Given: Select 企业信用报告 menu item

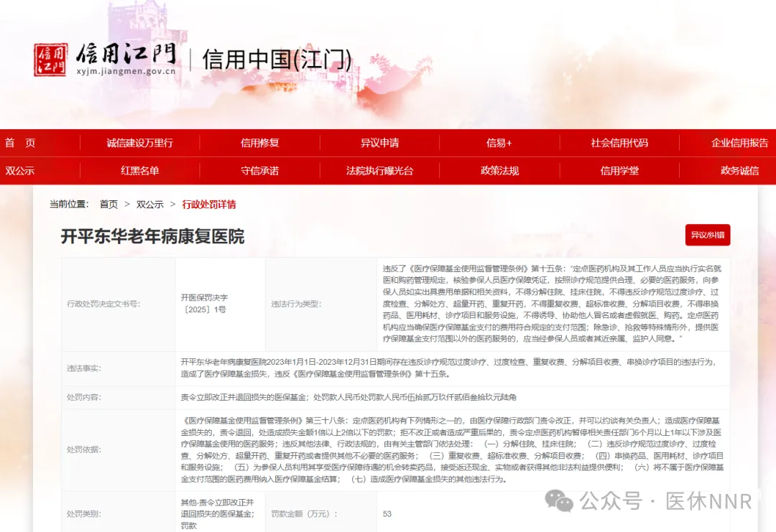Looking at the screenshot, I should 739,143.
